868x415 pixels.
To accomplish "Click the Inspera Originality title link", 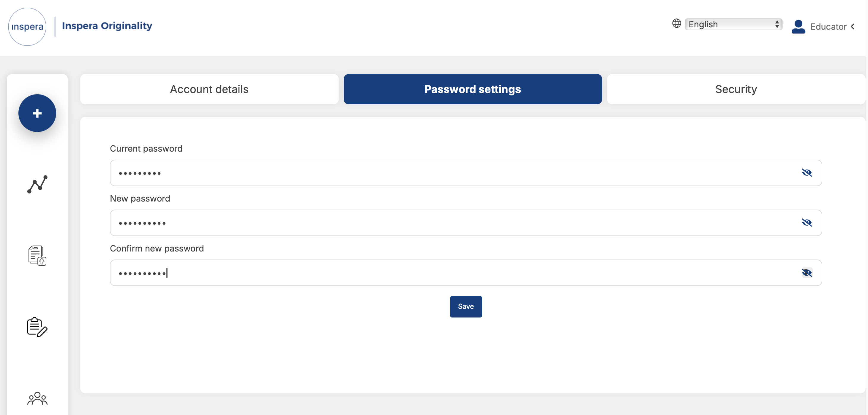I will (107, 26).
